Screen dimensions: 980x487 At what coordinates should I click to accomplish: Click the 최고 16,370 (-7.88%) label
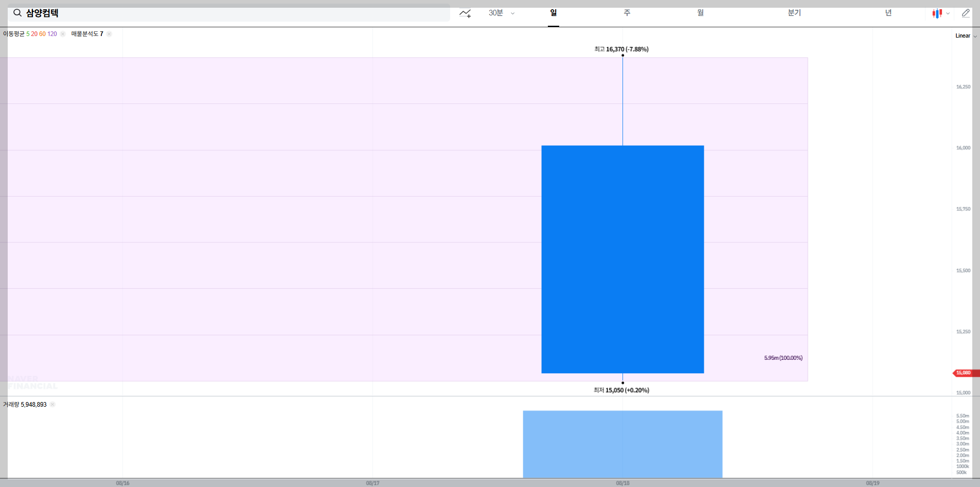tap(621, 49)
